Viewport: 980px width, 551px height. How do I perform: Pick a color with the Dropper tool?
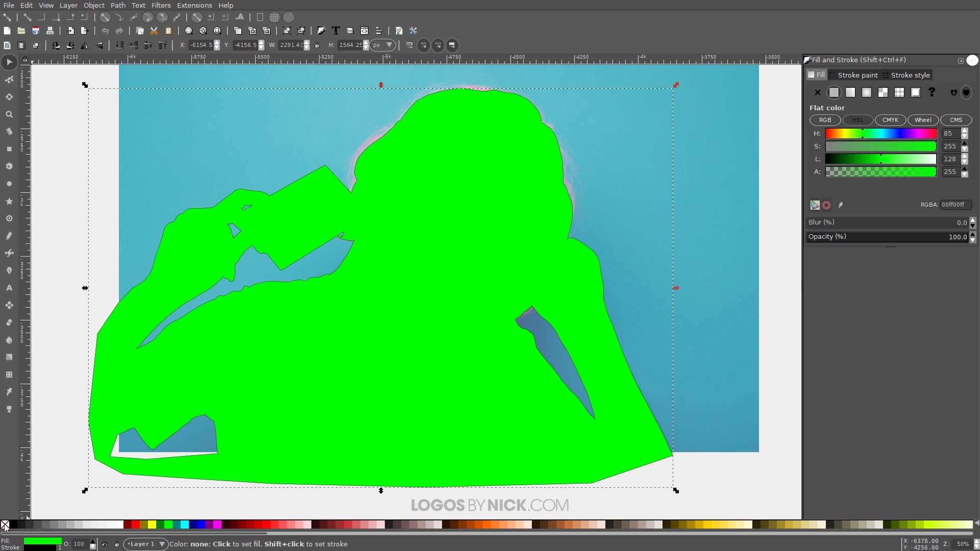[x=9, y=392]
